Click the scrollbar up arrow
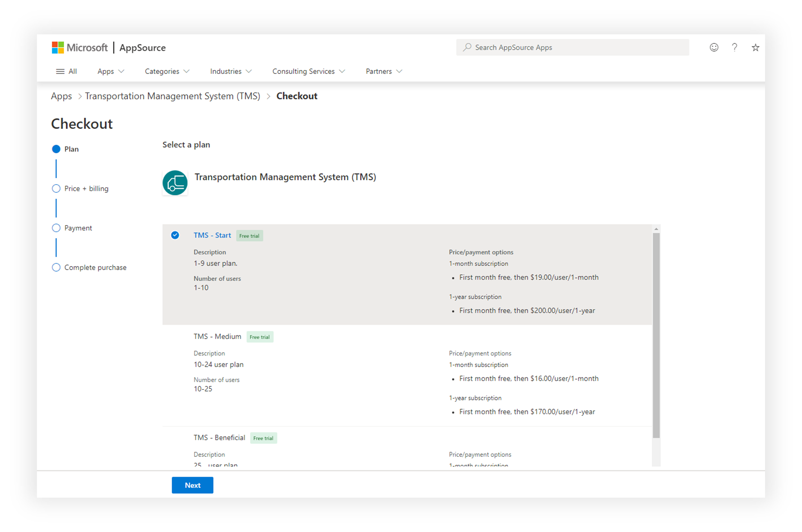Screen dimensions: 802x532 (x=656, y=229)
